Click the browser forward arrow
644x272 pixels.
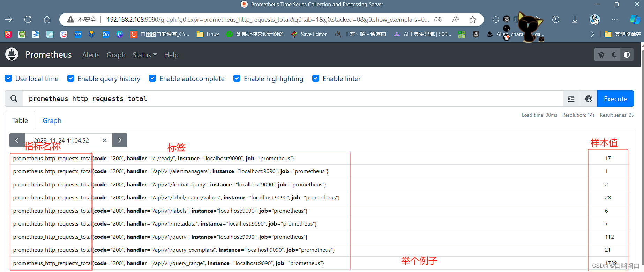9,20
